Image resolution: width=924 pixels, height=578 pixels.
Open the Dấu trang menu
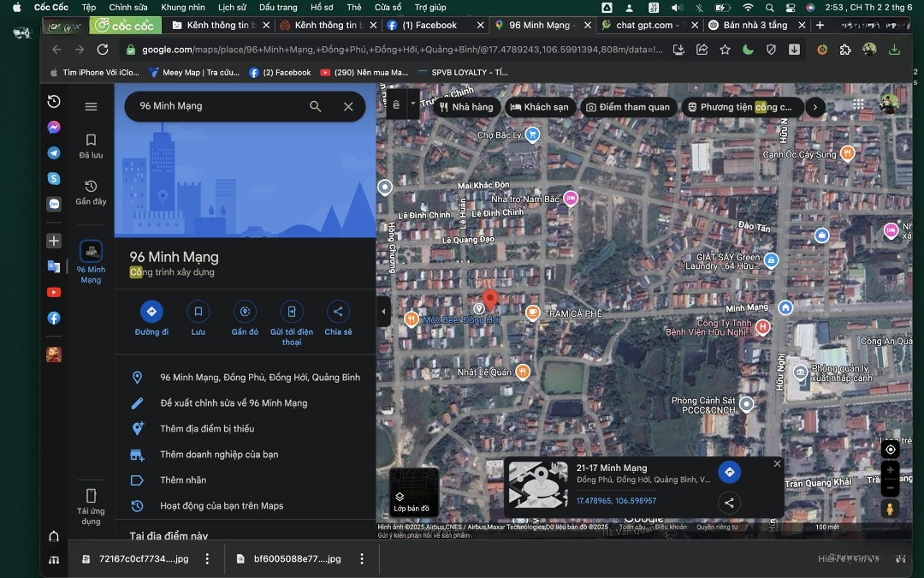click(278, 7)
